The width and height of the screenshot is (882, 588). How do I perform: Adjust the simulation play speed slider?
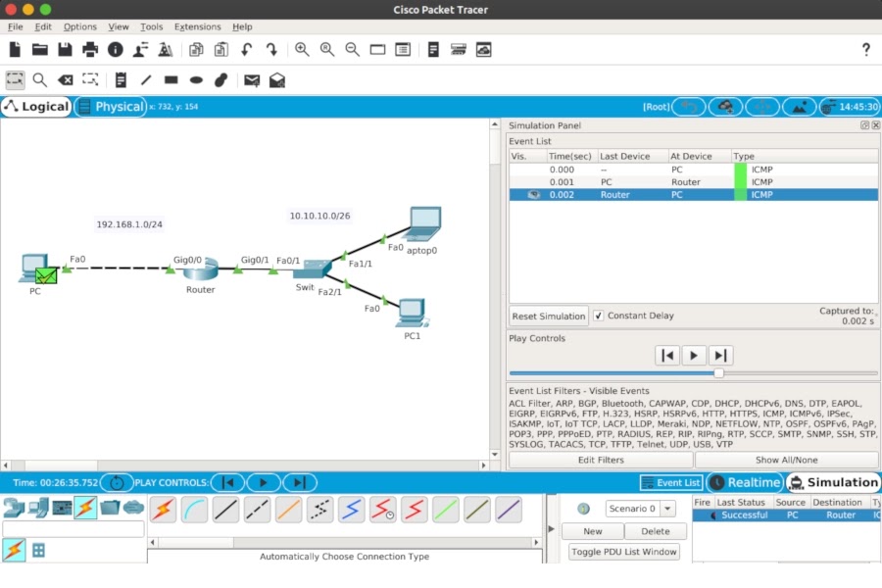718,373
